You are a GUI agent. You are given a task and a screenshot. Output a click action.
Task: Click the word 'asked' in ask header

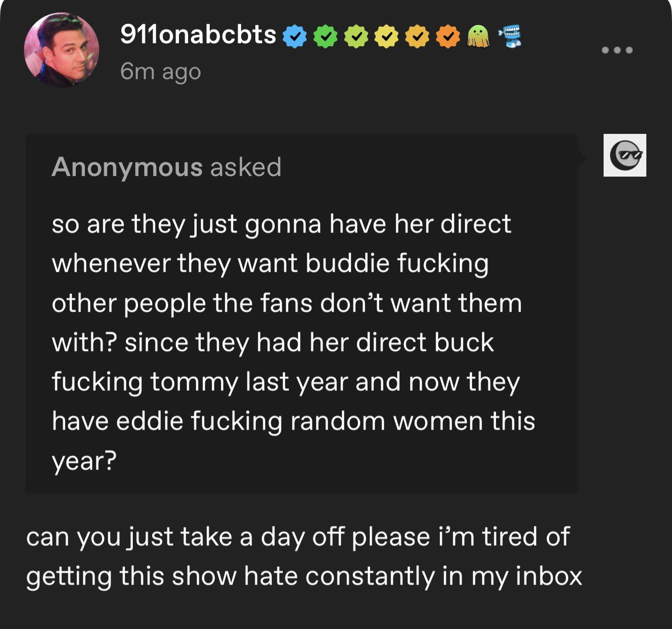pos(246,168)
